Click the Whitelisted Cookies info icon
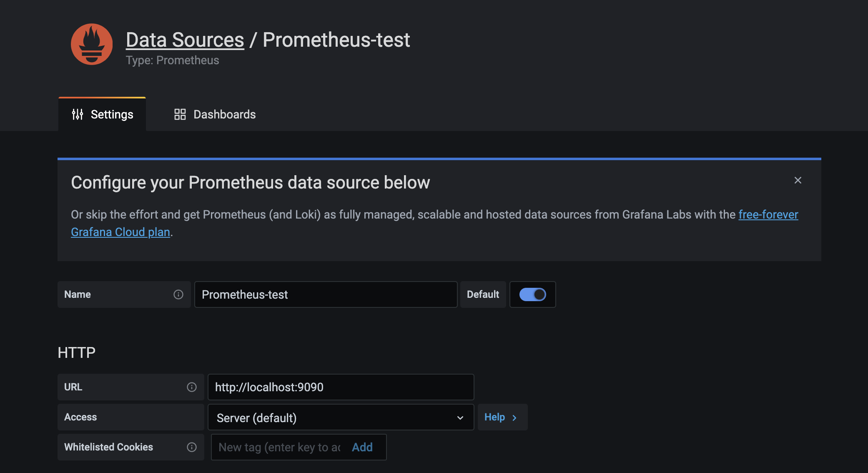Screen dimensions: 868x473 192,447
